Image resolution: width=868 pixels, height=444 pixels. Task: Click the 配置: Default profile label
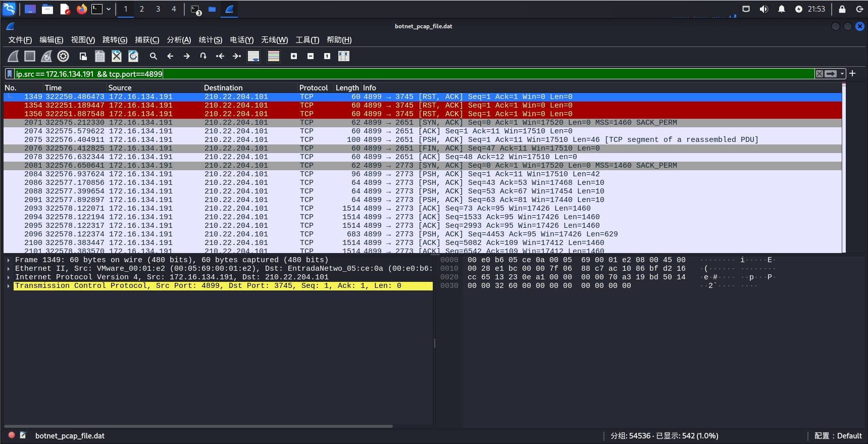[x=838, y=436]
